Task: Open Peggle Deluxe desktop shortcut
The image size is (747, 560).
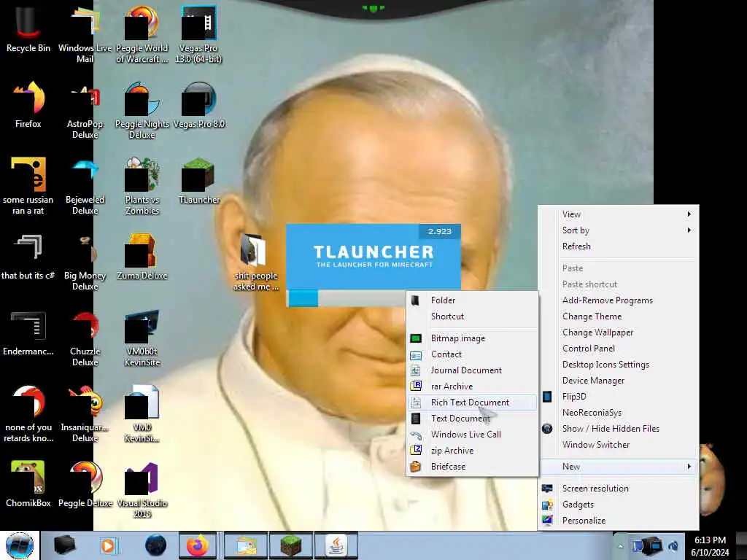Action: tap(85, 484)
